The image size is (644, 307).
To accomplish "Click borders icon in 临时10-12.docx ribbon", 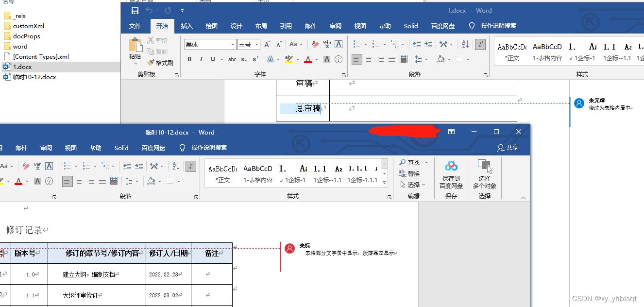I will (x=169, y=181).
